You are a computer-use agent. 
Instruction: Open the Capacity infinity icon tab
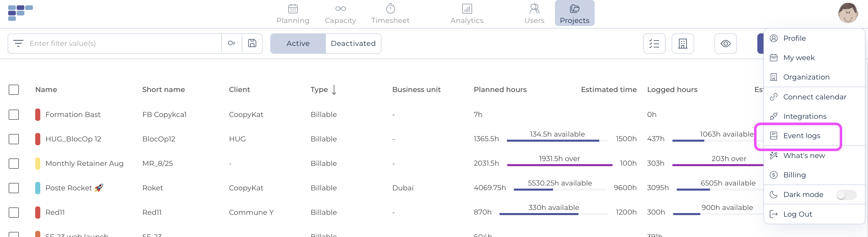tap(340, 14)
